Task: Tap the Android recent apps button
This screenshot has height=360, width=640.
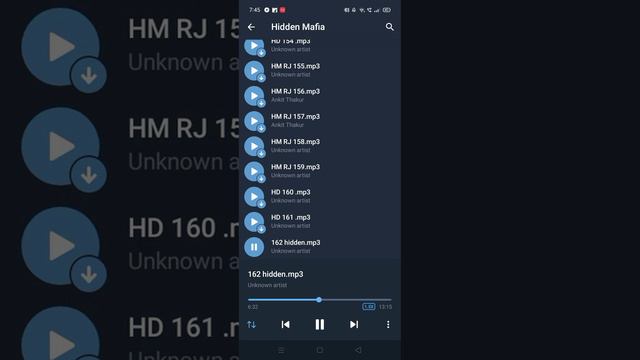Action: [x=281, y=350]
